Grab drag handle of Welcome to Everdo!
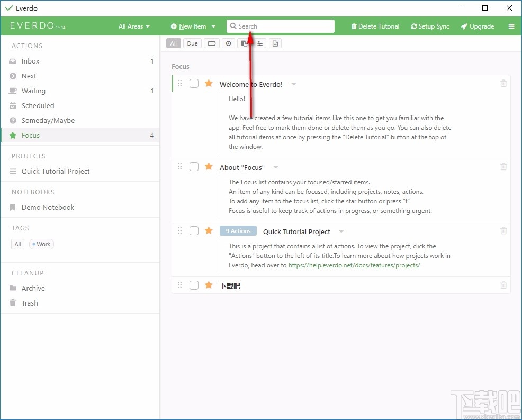The image size is (522, 420). click(x=180, y=83)
